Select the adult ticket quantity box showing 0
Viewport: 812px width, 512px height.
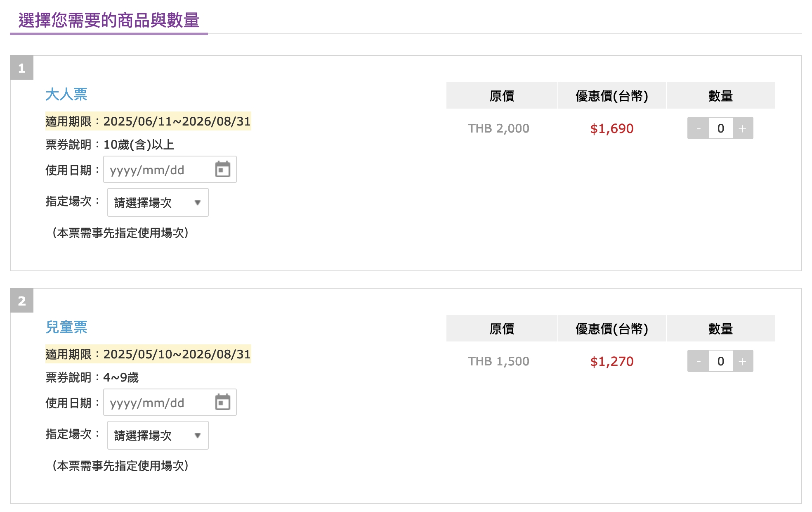click(720, 128)
